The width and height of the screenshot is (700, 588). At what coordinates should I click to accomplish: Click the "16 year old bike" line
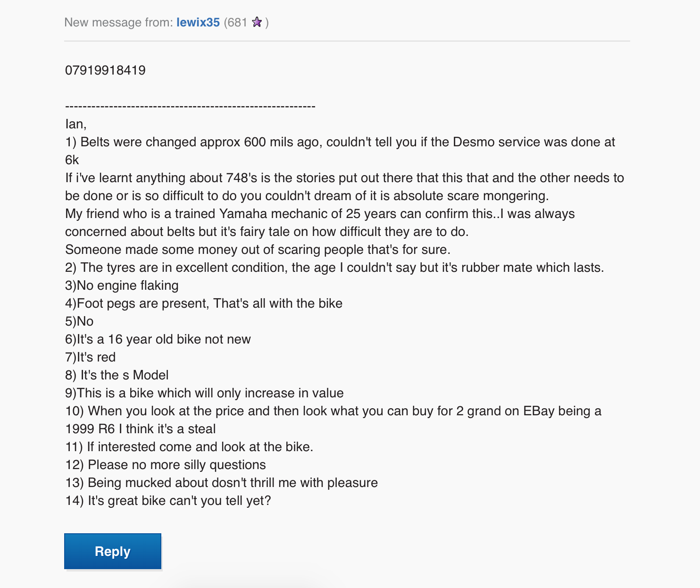pyautogui.click(x=158, y=339)
